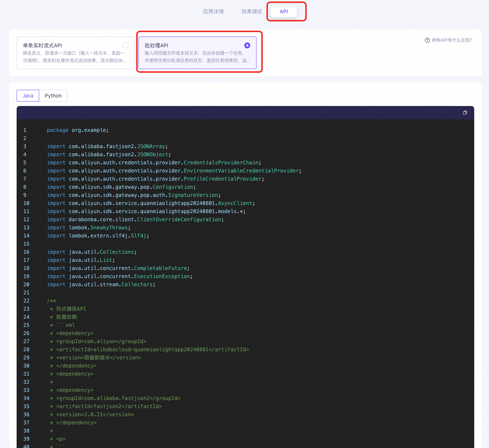Screen dimensions: 489x448
Task: Click the stream.Collectors import line
Action: pos(101,284)
